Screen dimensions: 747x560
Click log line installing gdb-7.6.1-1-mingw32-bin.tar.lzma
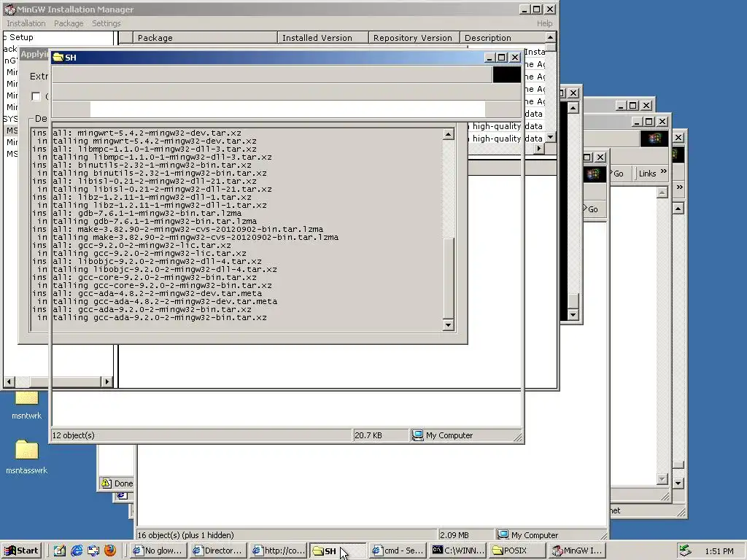click(x=147, y=222)
